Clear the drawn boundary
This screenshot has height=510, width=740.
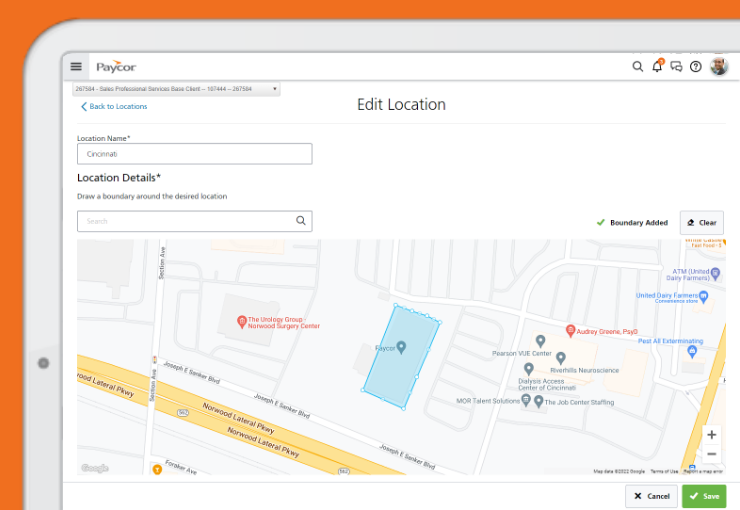(701, 223)
